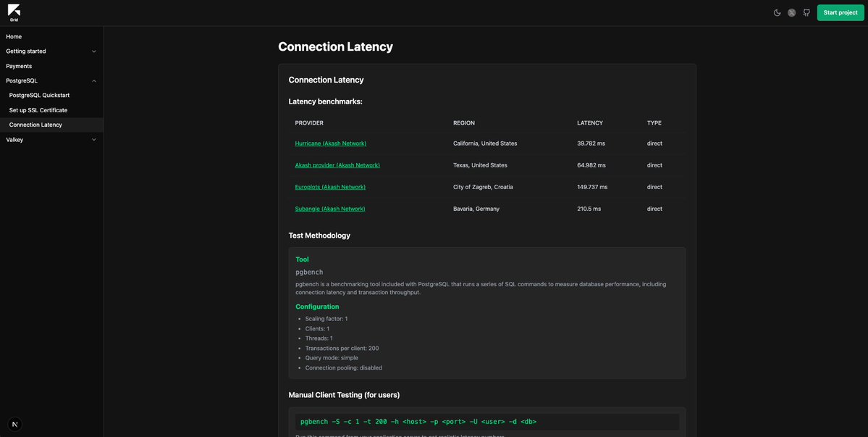Click the pgbench command code block
The image size is (868, 437).
(x=487, y=422)
